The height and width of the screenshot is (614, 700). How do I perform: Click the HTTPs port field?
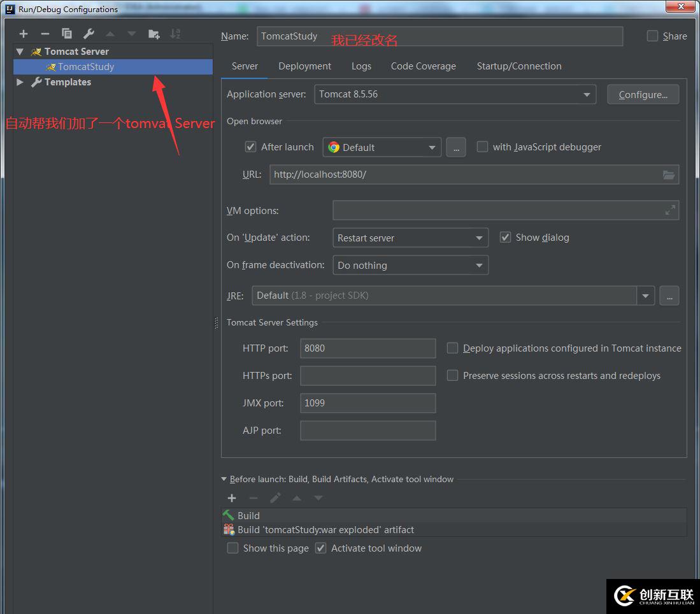(368, 376)
